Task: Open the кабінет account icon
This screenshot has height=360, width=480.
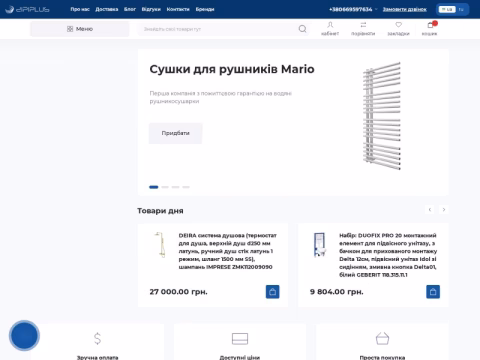Action: tap(330, 28)
